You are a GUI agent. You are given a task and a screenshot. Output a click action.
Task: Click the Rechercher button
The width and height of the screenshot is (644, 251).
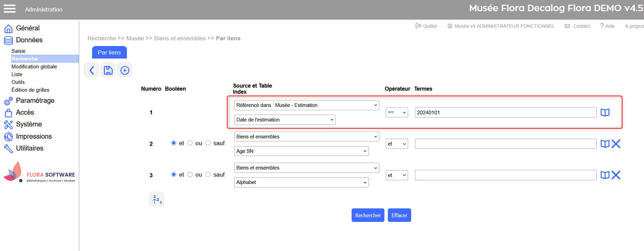(368, 215)
